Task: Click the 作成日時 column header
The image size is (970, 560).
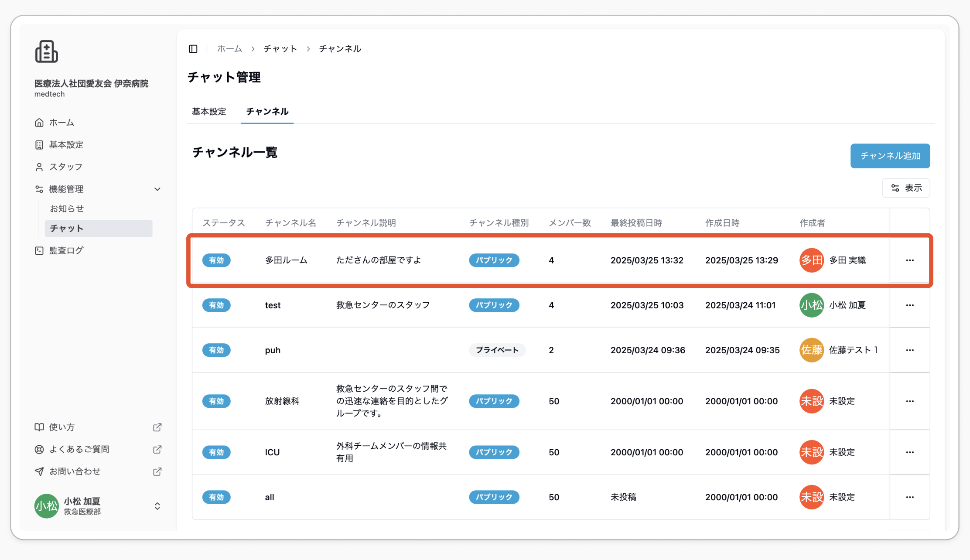Action: 722,223
